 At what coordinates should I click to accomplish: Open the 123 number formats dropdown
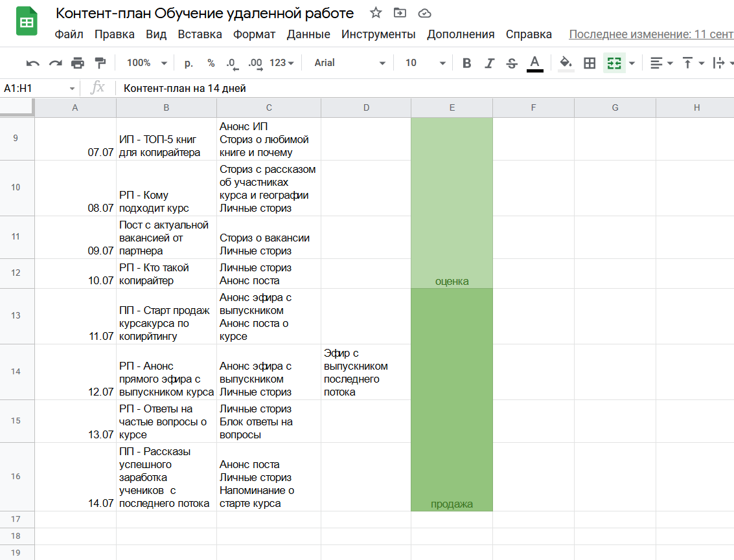point(282,63)
